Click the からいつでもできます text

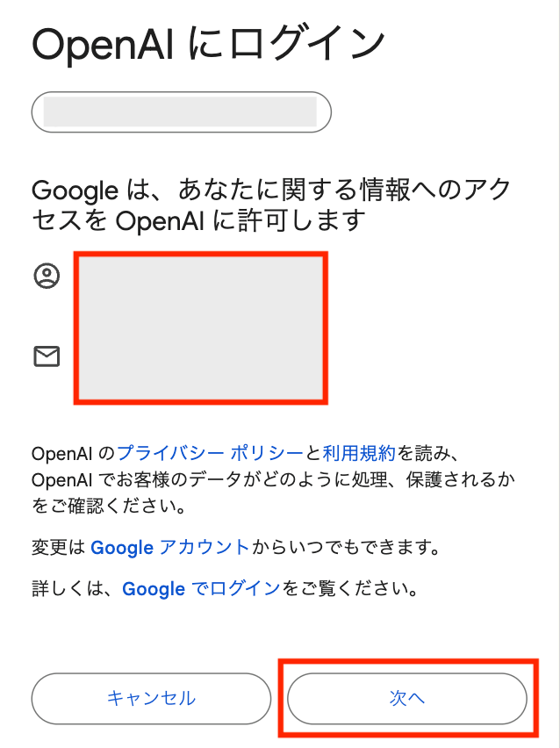click(x=344, y=548)
